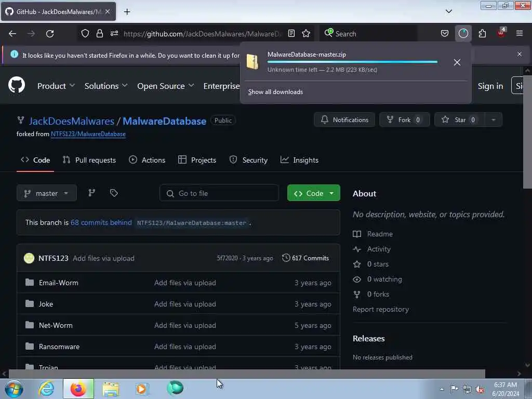Expand the Open Source menu

tap(166, 86)
